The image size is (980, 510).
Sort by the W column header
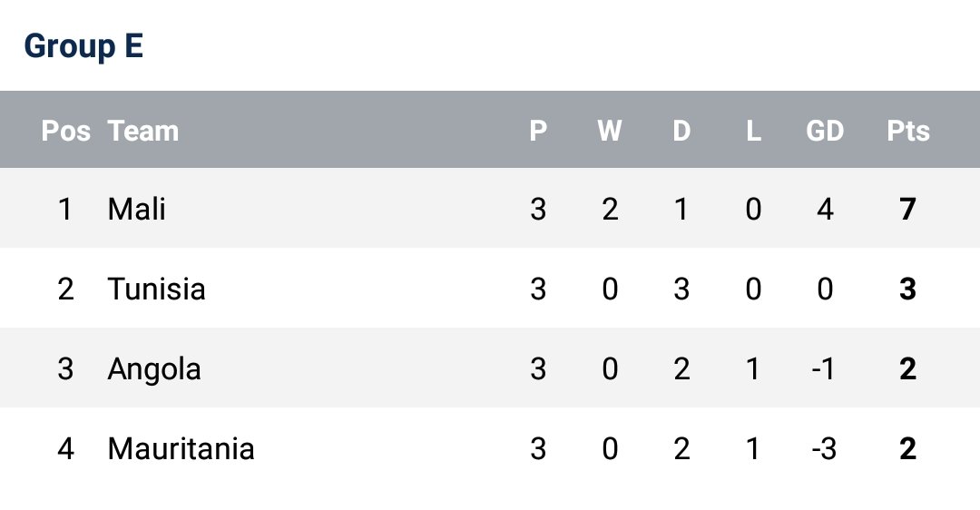click(610, 131)
